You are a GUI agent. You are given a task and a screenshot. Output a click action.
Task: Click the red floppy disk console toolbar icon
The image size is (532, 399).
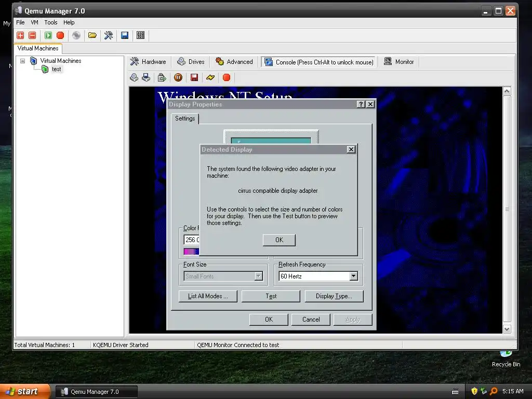[x=194, y=78]
